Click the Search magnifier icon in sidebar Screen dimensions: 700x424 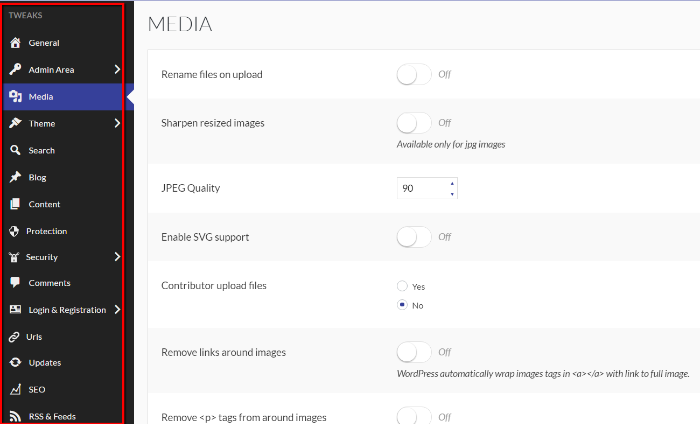[x=15, y=150]
